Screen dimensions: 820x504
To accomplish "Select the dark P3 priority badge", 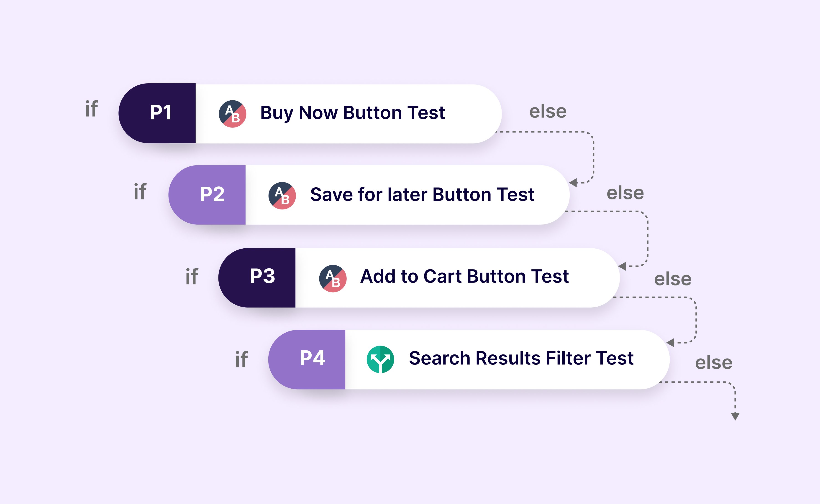I will [257, 278].
